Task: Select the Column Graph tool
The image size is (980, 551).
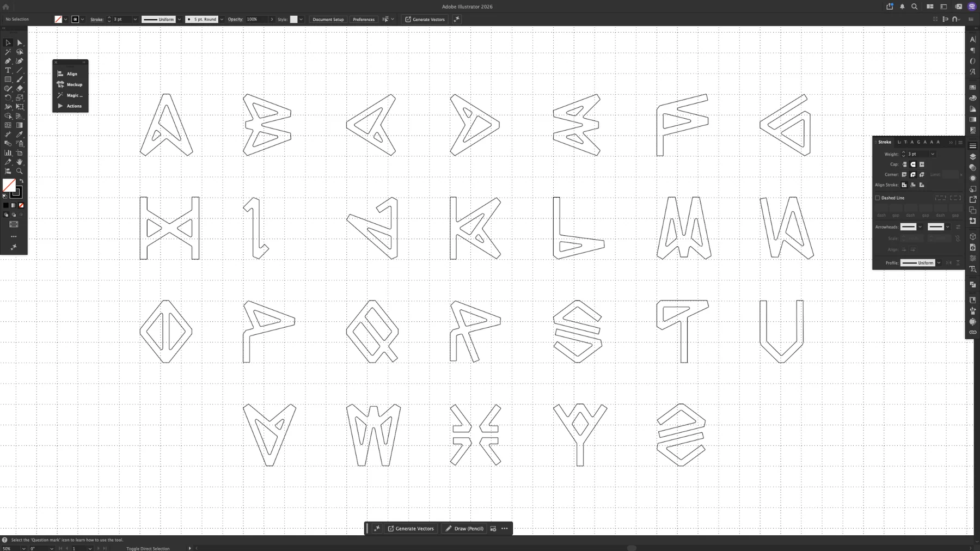Action: (8, 153)
